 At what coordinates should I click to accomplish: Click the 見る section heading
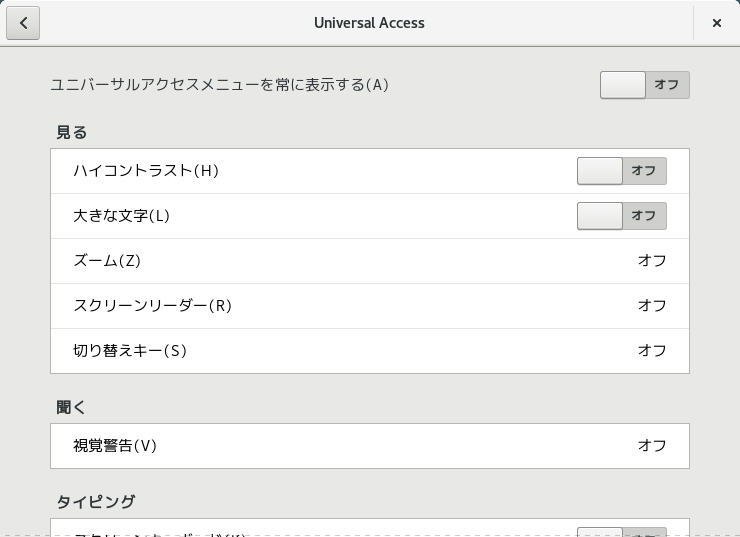[72, 132]
